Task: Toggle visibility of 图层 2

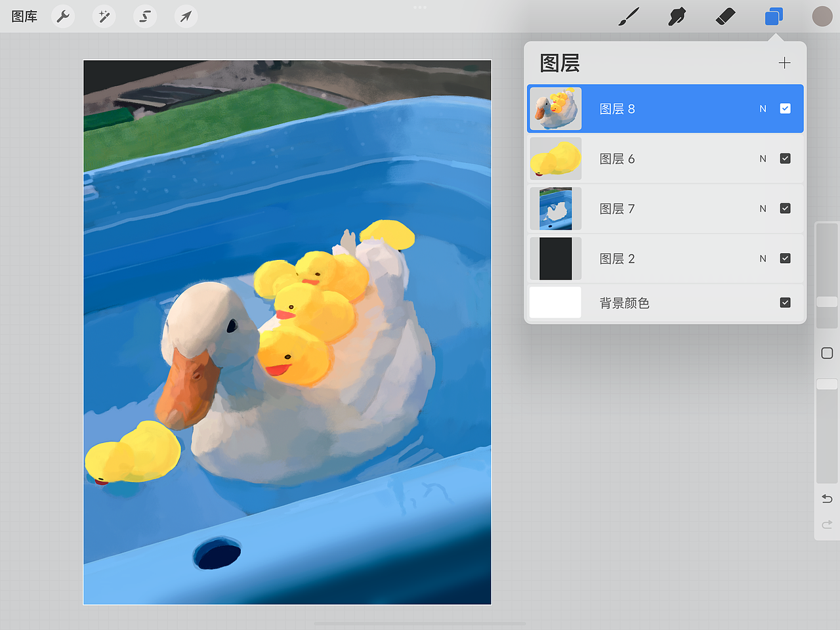Action: [x=785, y=259]
